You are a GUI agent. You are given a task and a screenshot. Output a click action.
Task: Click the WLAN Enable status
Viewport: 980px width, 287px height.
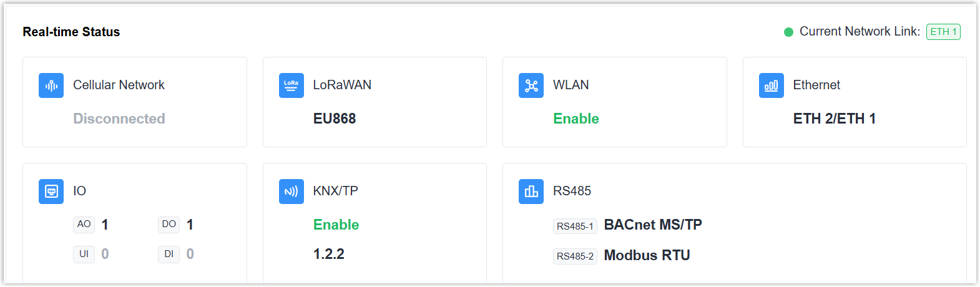click(x=576, y=119)
